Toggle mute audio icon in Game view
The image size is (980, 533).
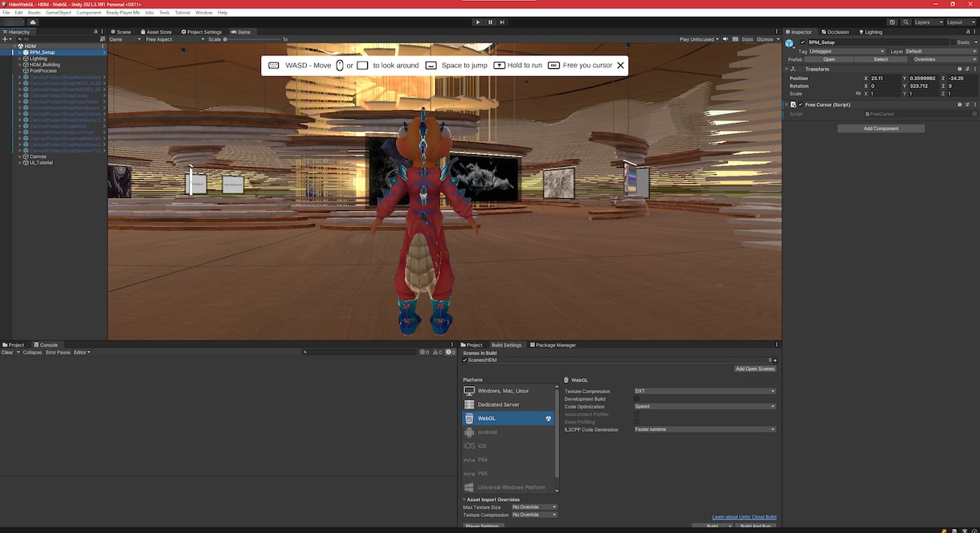pyautogui.click(x=725, y=39)
